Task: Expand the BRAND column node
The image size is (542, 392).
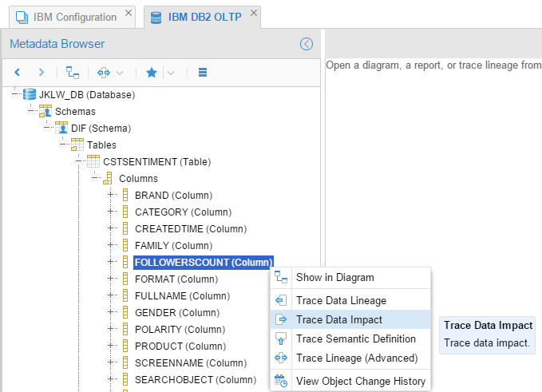Action: (111, 194)
